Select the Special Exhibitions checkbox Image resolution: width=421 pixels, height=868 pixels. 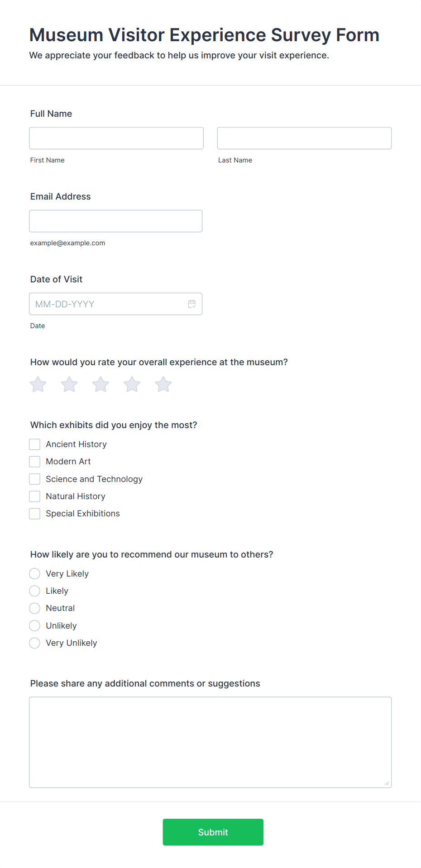click(x=34, y=514)
